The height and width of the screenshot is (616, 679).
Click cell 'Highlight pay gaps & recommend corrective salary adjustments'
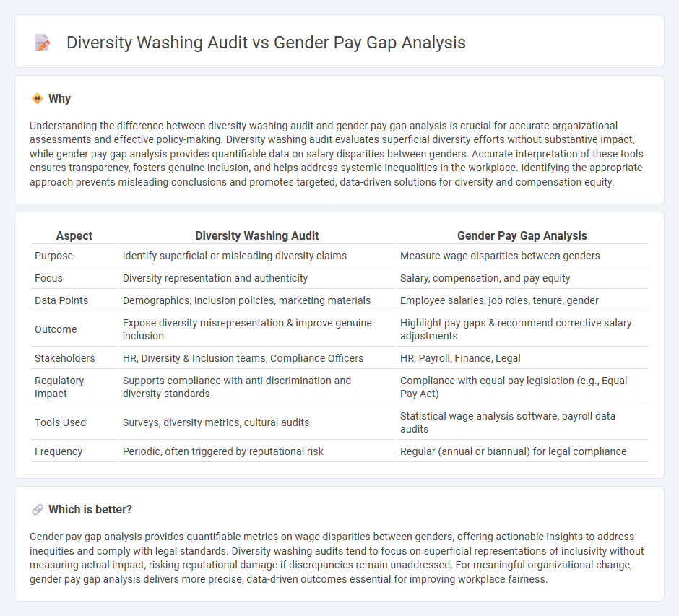pyautogui.click(x=522, y=329)
